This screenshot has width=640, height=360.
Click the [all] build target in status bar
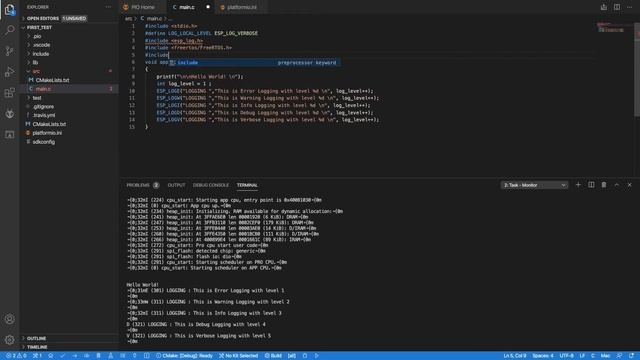(292, 356)
